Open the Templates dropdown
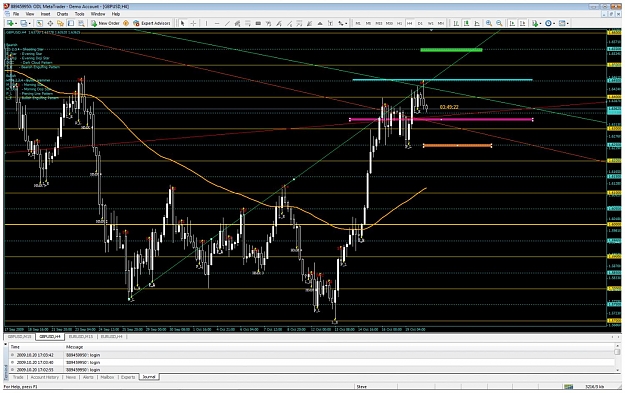Viewport: 625px width, 393px height. 564,23
